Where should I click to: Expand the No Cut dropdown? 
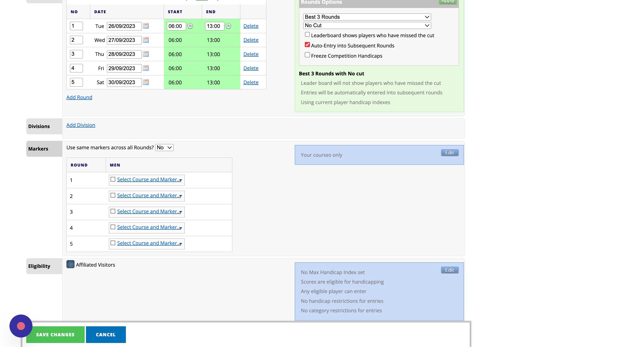367,25
